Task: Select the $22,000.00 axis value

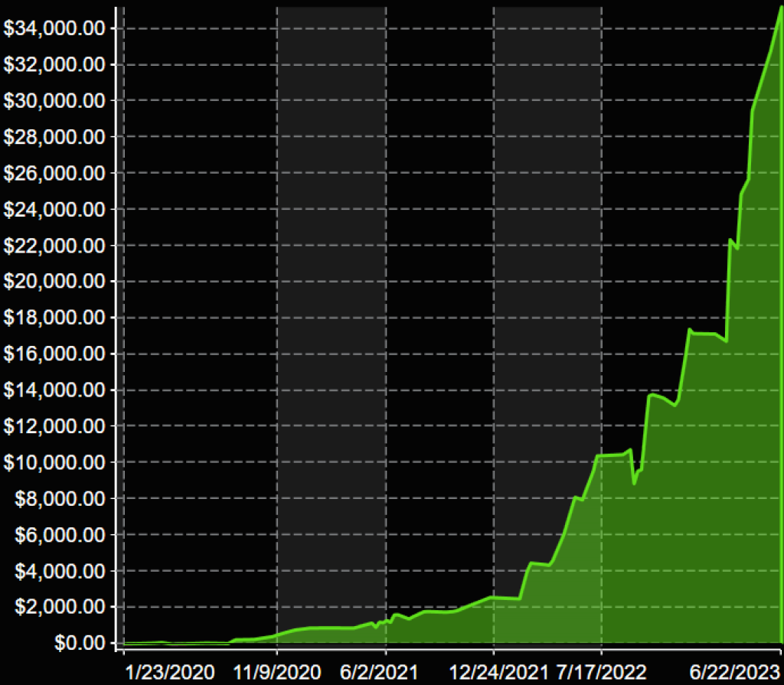Action: click(x=54, y=246)
